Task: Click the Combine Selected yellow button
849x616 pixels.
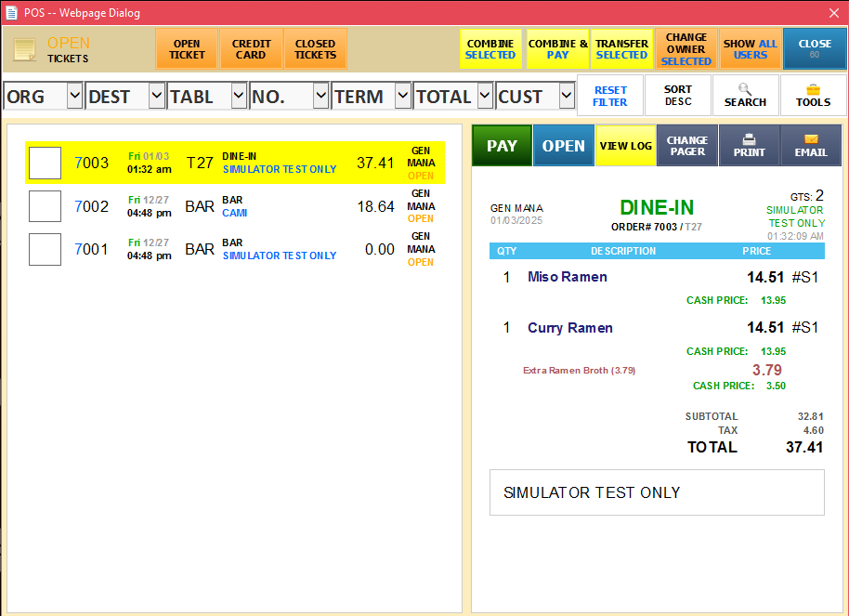Action: pyautogui.click(x=490, y=49)
